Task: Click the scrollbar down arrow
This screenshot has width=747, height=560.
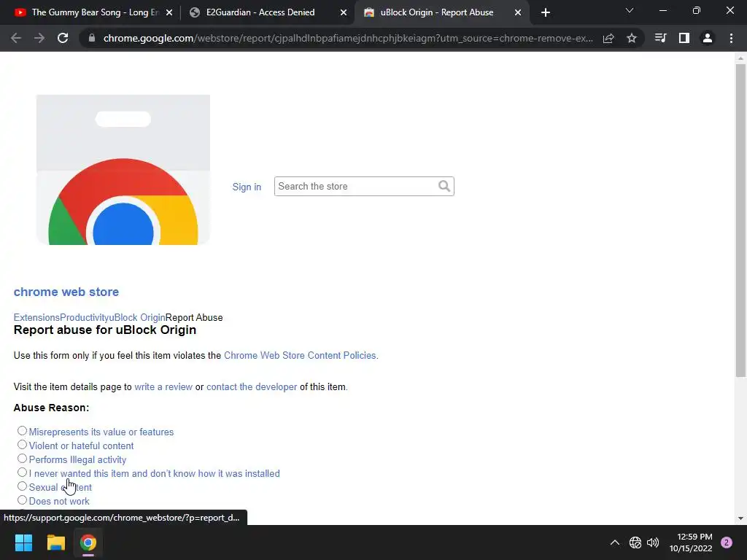Action: [740, 518]
